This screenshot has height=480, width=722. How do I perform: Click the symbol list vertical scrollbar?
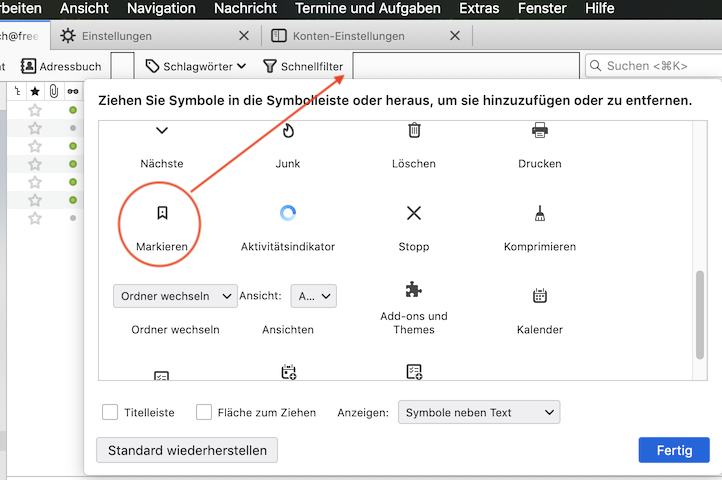700,312
